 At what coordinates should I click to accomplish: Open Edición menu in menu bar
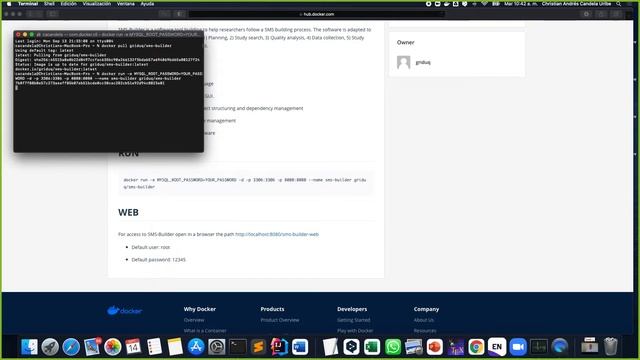[69, 4]
